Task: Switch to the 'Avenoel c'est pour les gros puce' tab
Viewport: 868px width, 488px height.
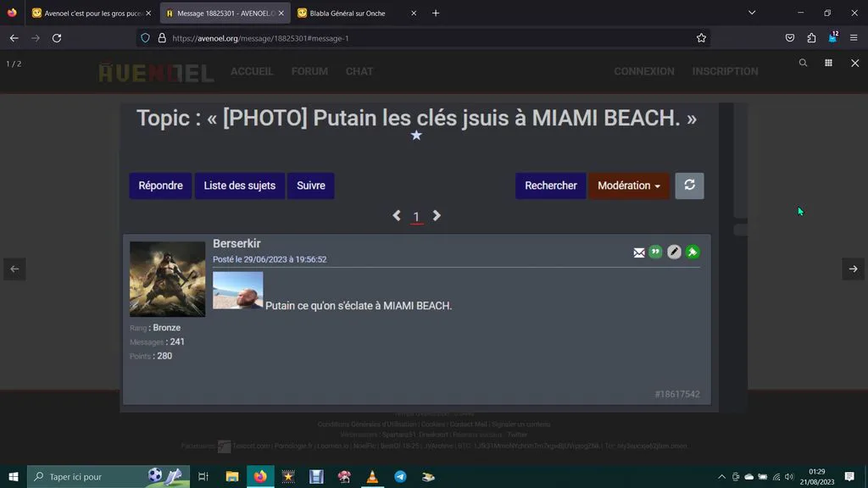Action: [x=92, y=13]
